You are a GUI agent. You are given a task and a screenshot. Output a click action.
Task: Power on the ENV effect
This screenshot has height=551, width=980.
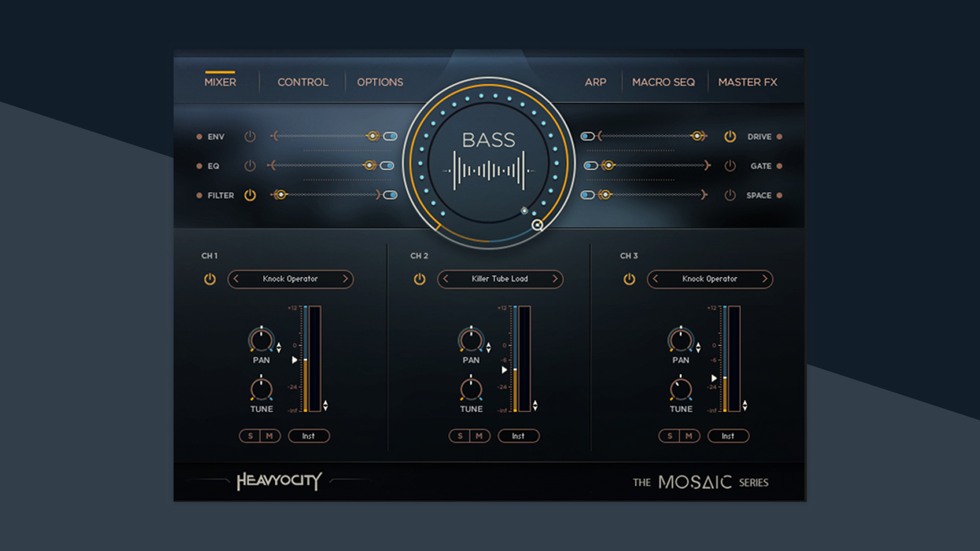coord(250,137)
